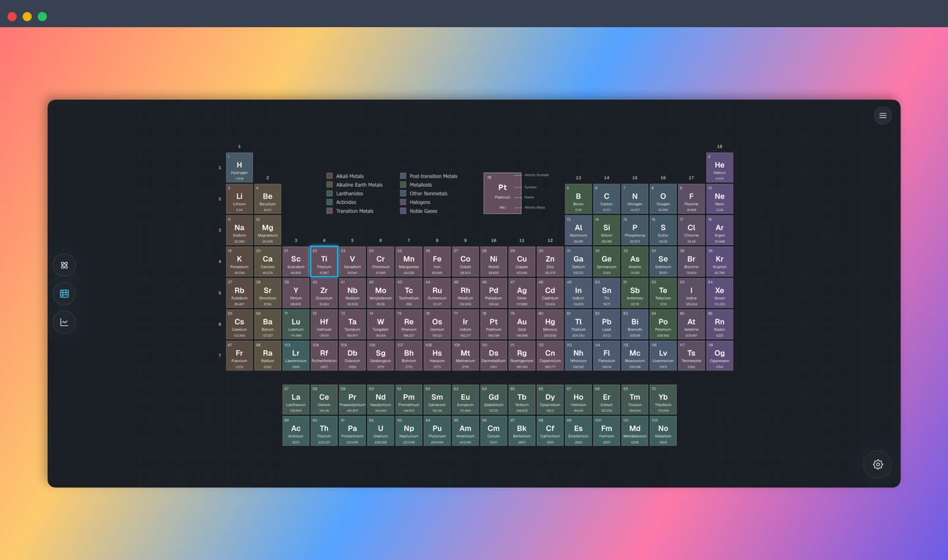Viewport: 948px width, 560px height.
Task: Open the trends chart view icon
Action: 64,322
